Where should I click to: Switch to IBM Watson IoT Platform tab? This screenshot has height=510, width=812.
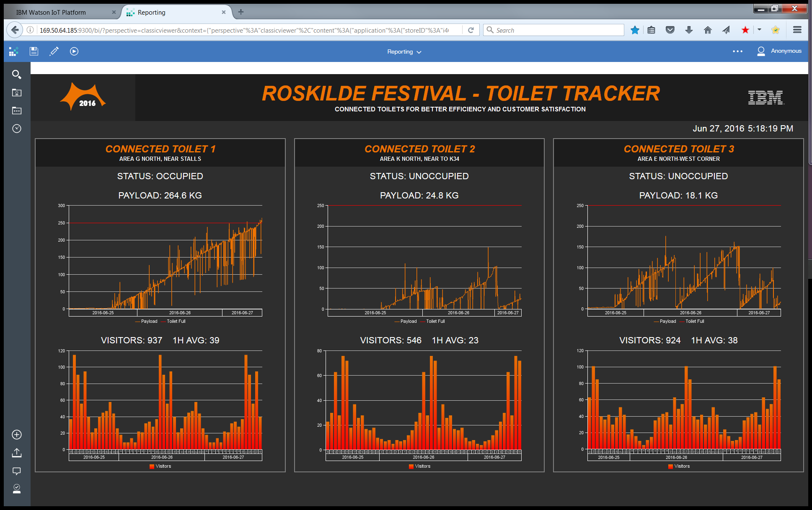tap(51, 13)
